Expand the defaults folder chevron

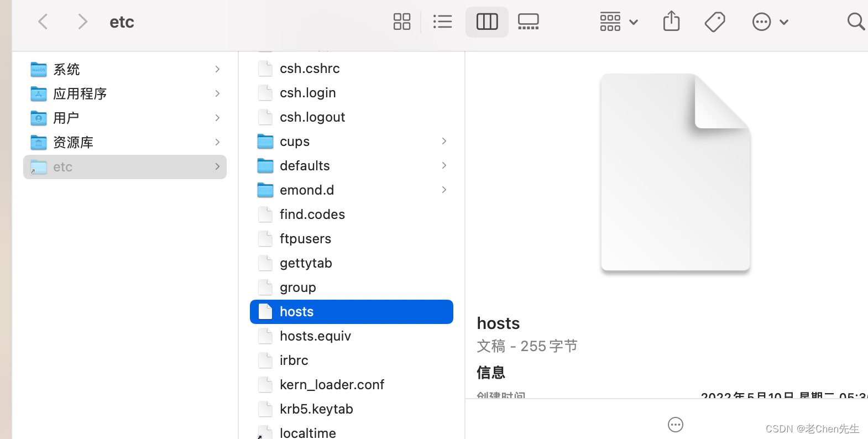tap(444, 166)
